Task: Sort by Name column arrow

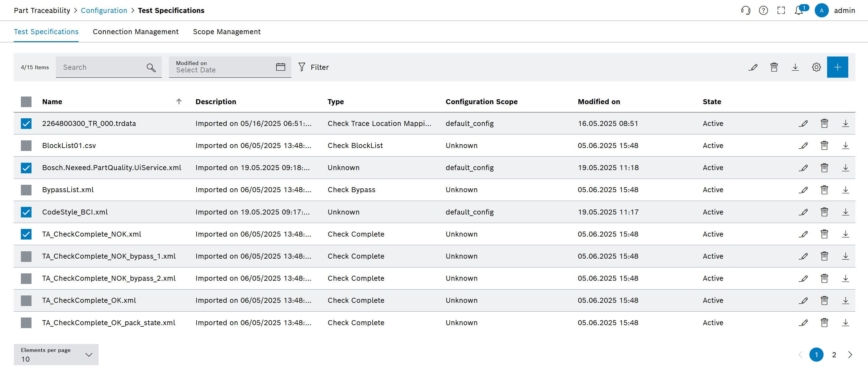Action: tap(179, 102)
